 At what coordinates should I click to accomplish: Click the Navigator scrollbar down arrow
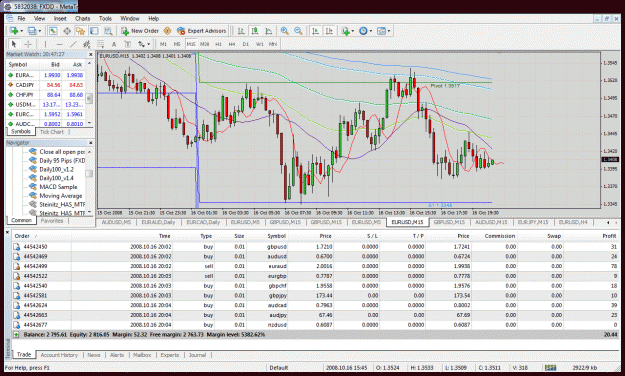pos(90,213)
